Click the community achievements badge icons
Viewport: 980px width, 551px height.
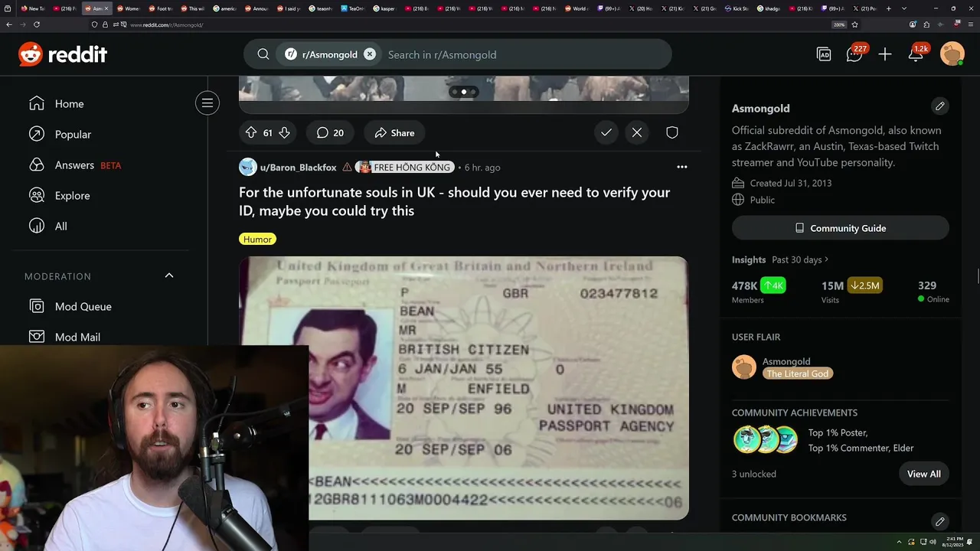pyautogui.click(x=766, y=440)
